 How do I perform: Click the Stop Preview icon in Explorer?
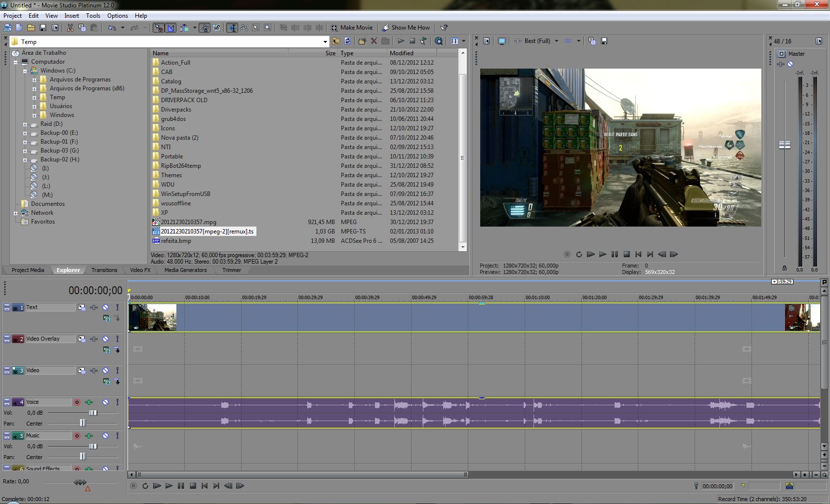(413, 41)
